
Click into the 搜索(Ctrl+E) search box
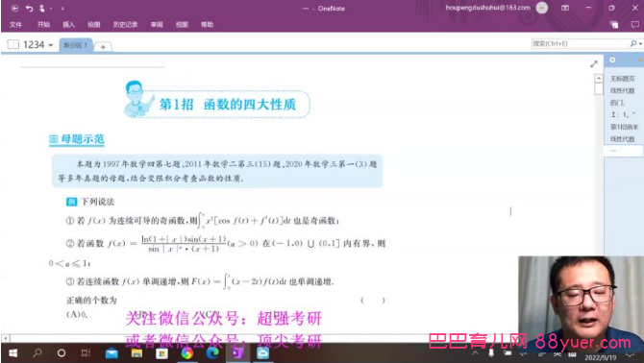(x=580, y=43)
